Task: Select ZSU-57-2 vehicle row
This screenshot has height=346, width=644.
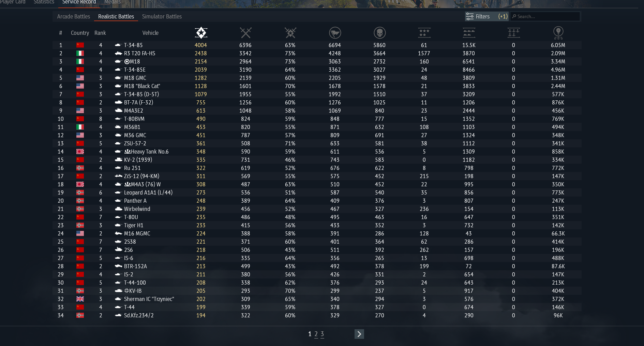Action: pyautogui.click(x=317, y=143)
